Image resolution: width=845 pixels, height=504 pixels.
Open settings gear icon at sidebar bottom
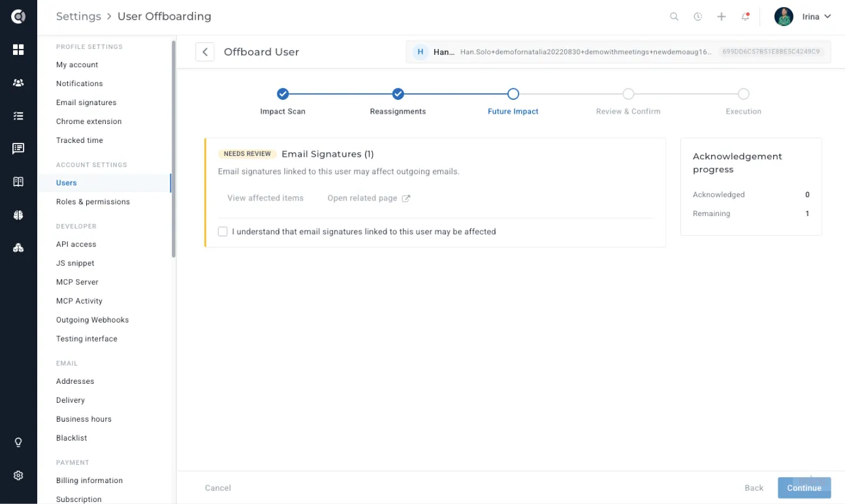[x=18, y=475]
